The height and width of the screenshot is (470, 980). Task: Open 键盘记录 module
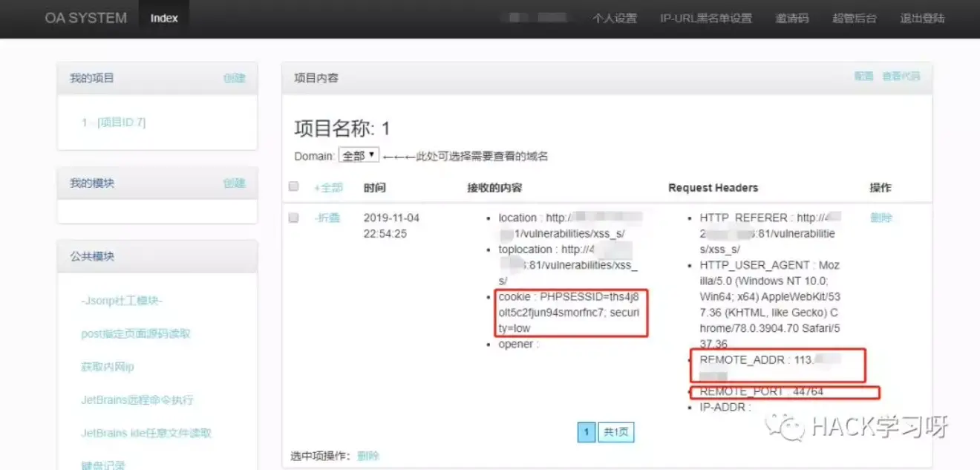pos(103,465)
